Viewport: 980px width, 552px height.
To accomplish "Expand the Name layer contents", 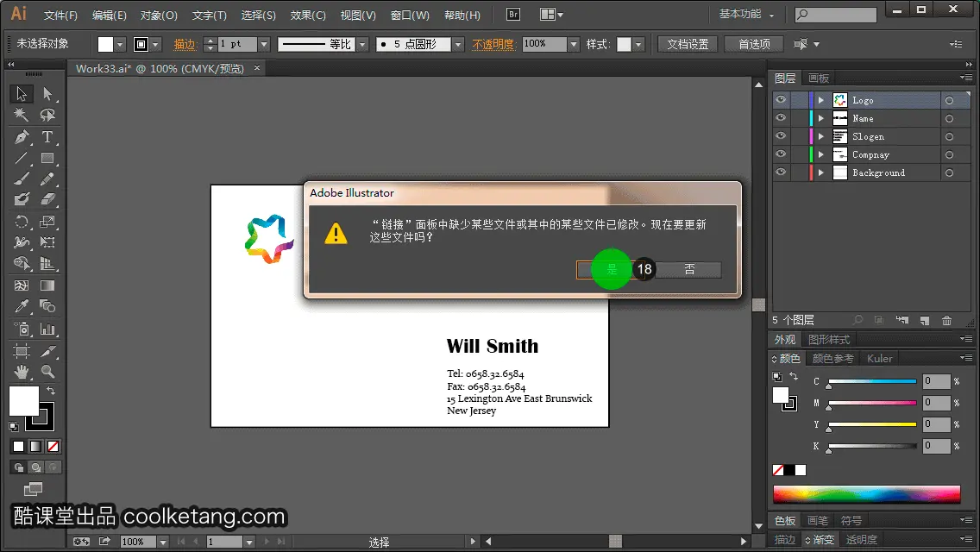I will 821,118.
